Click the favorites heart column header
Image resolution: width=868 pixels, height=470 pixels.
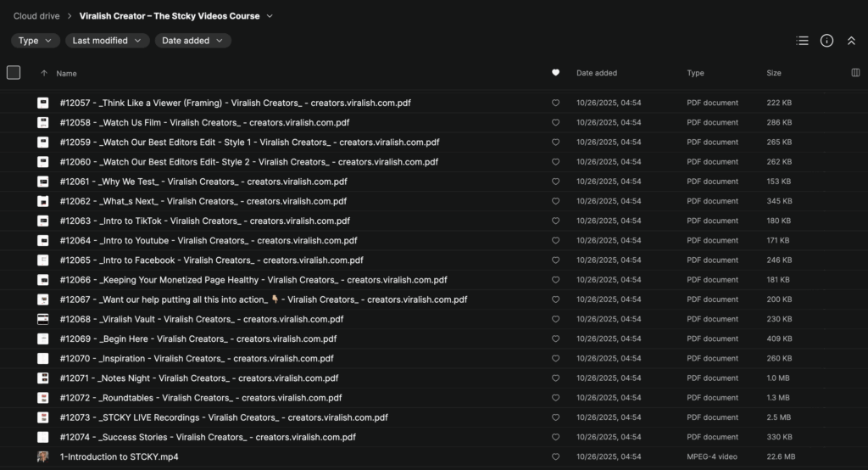coord(556,73)
